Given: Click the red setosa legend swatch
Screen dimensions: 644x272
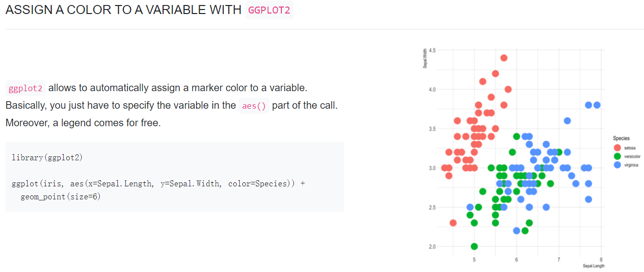Looking at the screenshot, I should [x=617, y=148].
